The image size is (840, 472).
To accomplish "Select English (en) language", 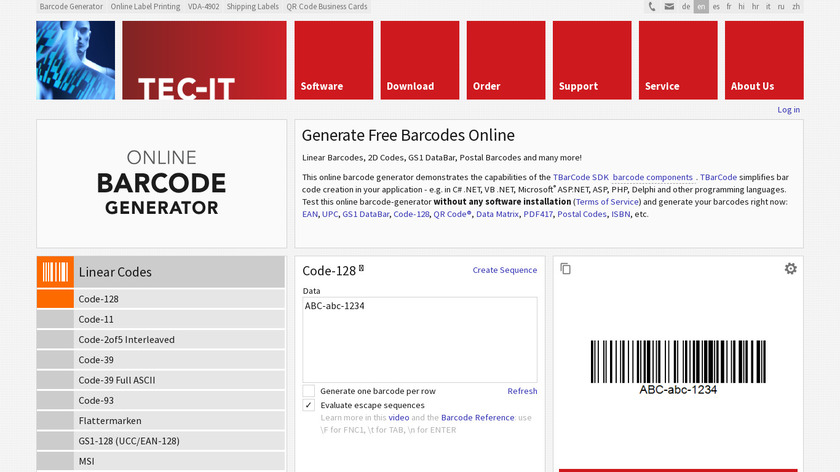I will 701,6.
